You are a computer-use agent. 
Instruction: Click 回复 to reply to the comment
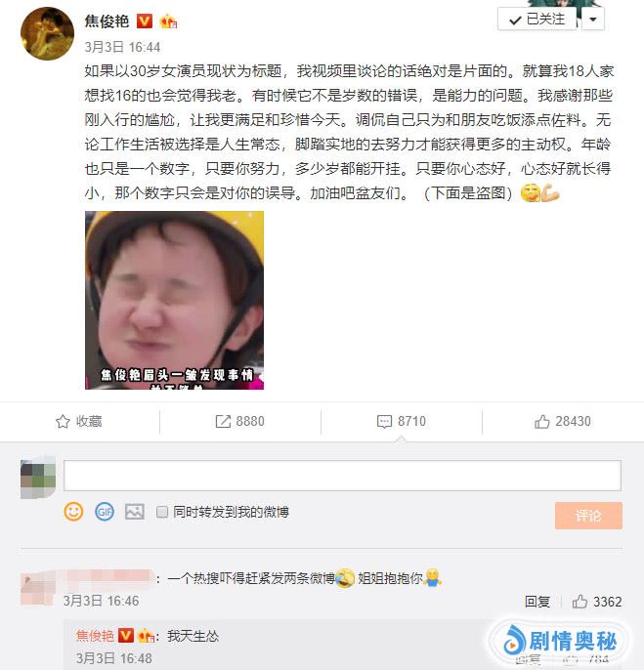(537, 602)
